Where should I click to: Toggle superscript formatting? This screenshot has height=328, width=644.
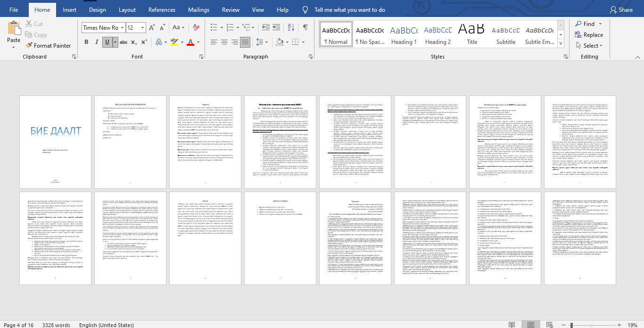coord(144,42)
